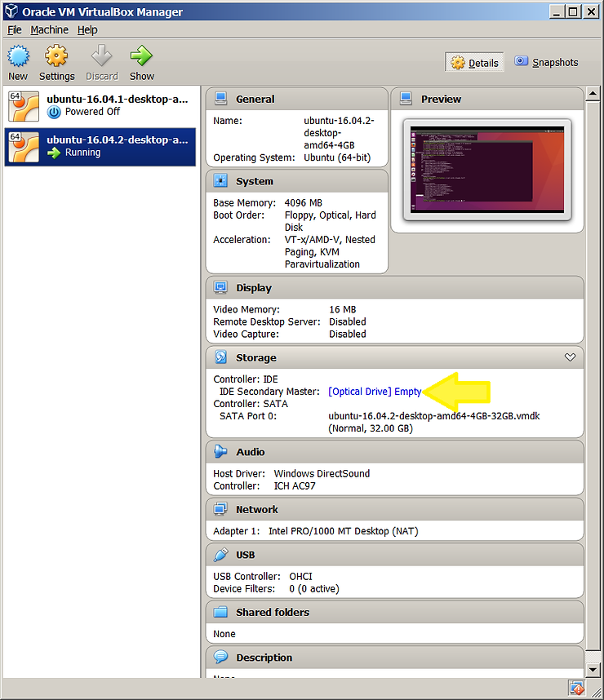Click the Discard toolbar icon
The width and height of the screenshot is (604, 700).
point(102,56)
